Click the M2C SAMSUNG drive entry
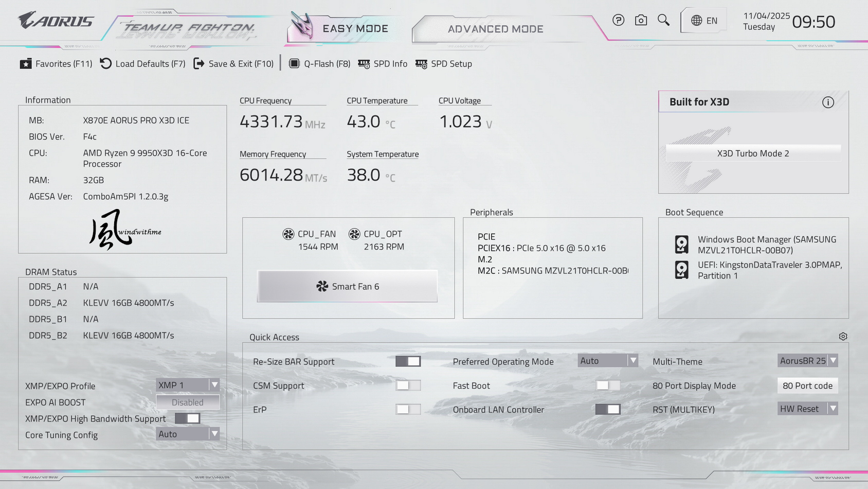This screenshot has height=489, width=868. [x=553, y=271]
